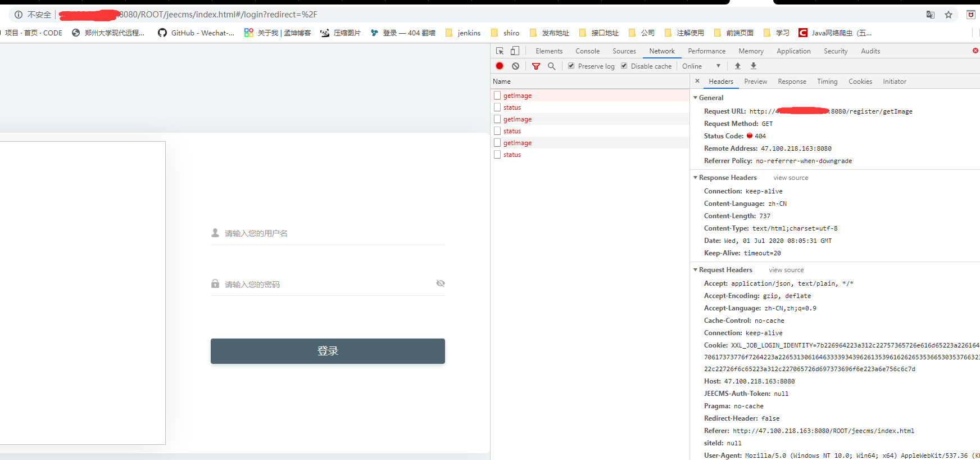Close the request details pane
The width and height of the screenshot is (980, 460).
697,81
